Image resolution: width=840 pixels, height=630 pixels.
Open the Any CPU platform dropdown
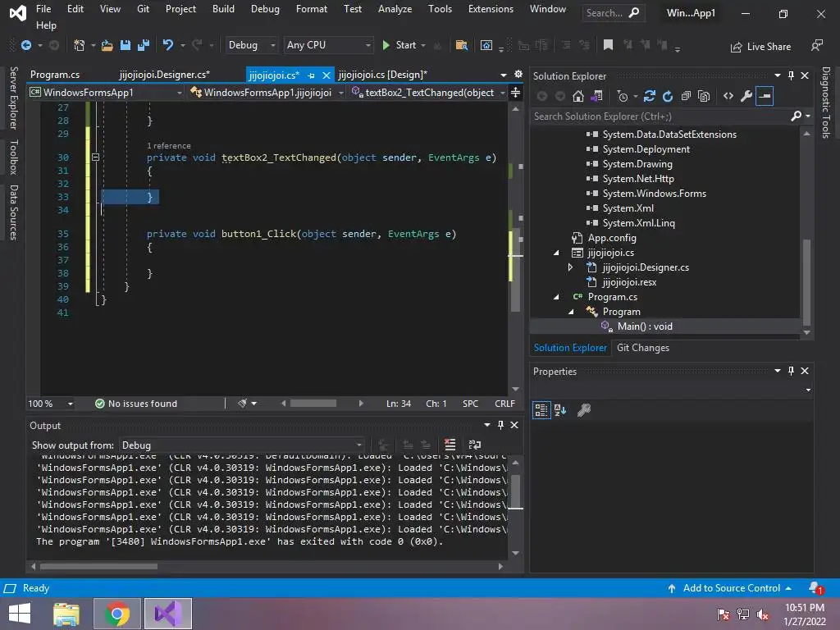(x=328, y=46)
